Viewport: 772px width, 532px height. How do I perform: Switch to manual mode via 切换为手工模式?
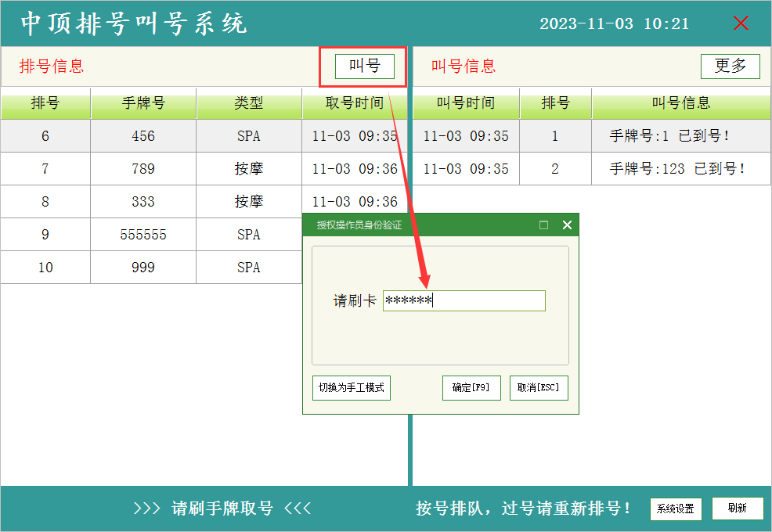click(x=351, y=388)
